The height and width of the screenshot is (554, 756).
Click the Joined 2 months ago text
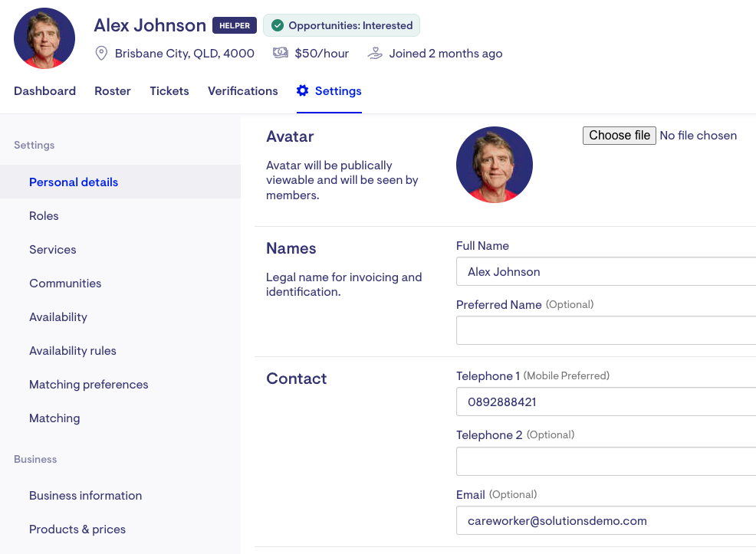(x=446, y=54)
